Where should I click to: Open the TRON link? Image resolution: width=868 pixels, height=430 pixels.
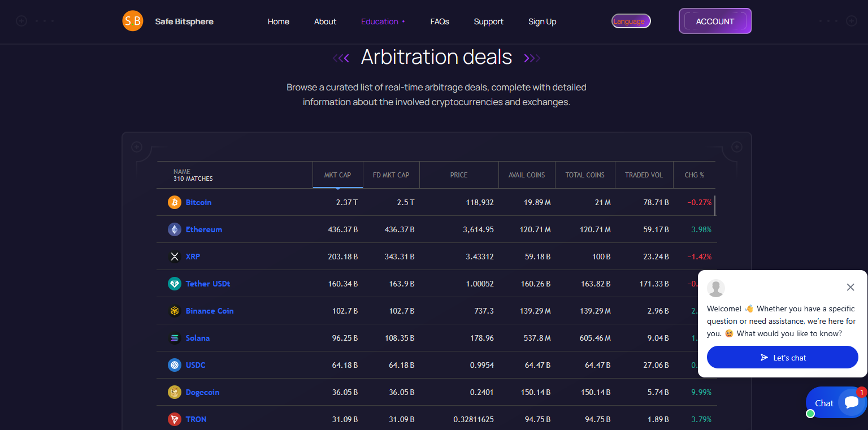[x=196, y=419]
